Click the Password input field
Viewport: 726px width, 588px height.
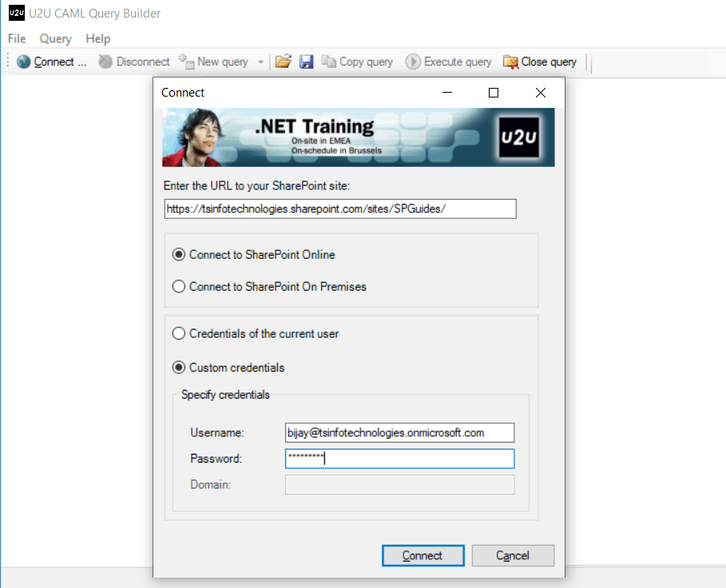[x=399, y=459]
